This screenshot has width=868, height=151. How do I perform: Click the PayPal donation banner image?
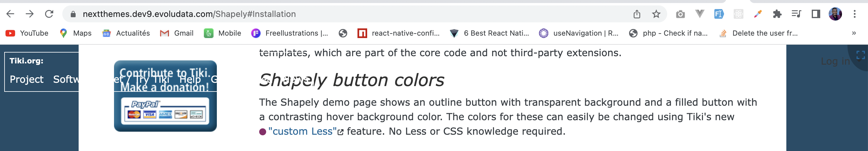tap(165, 96)
